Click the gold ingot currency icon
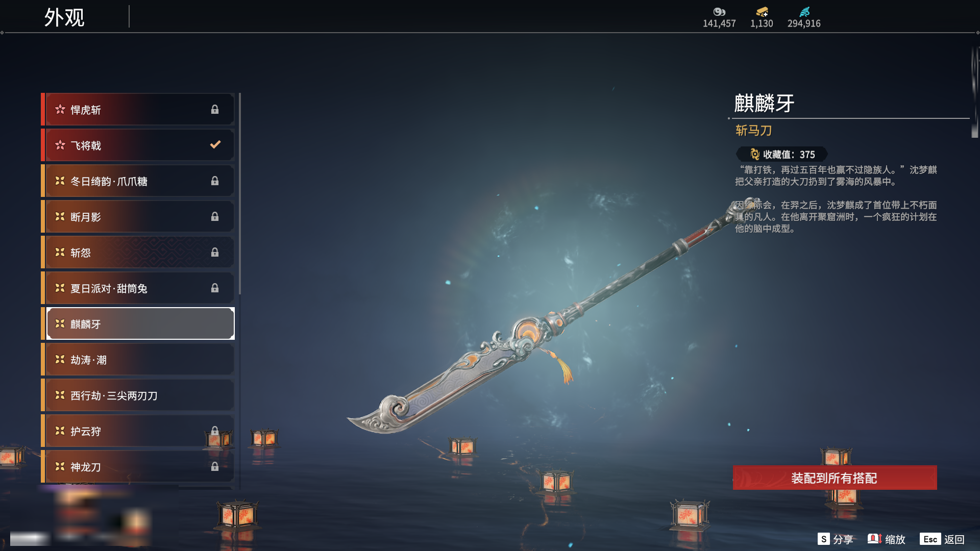980x551 pixels. pyautogui.click(x=762, y=12)
